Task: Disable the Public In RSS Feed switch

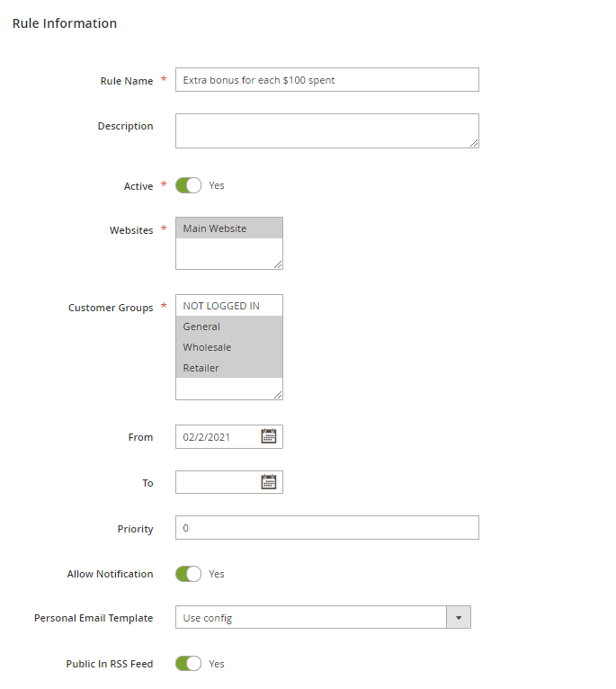Action: (188, 664)
